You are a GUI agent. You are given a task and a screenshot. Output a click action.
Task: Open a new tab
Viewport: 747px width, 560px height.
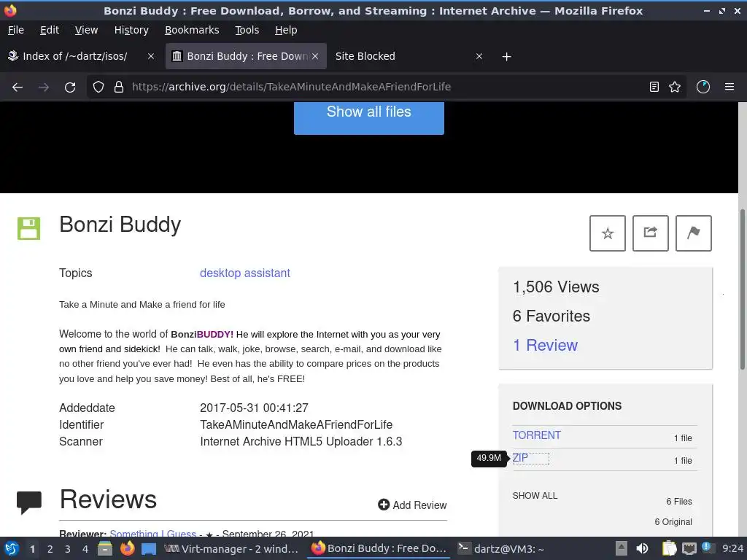pos(506,57)
